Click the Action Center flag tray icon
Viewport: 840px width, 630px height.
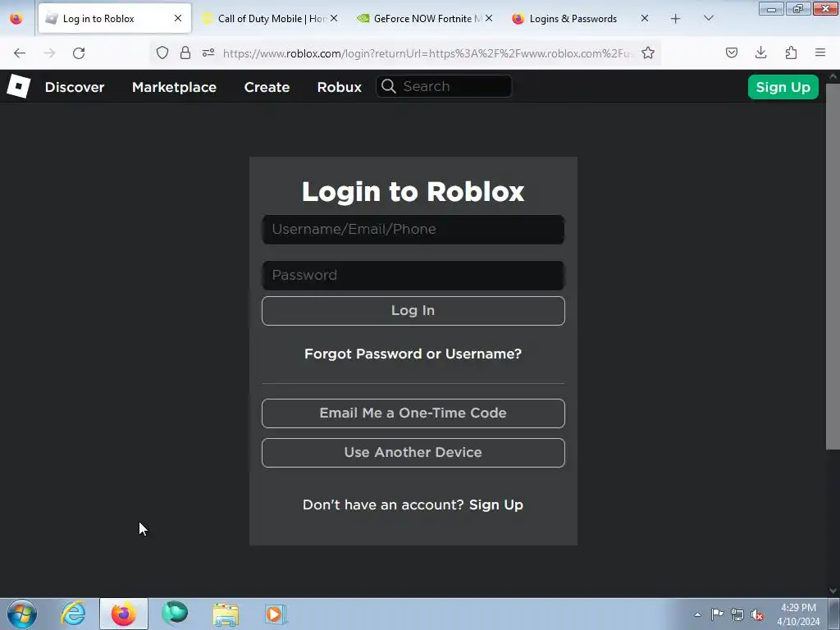pyautogui.click(x=717, y=614)
